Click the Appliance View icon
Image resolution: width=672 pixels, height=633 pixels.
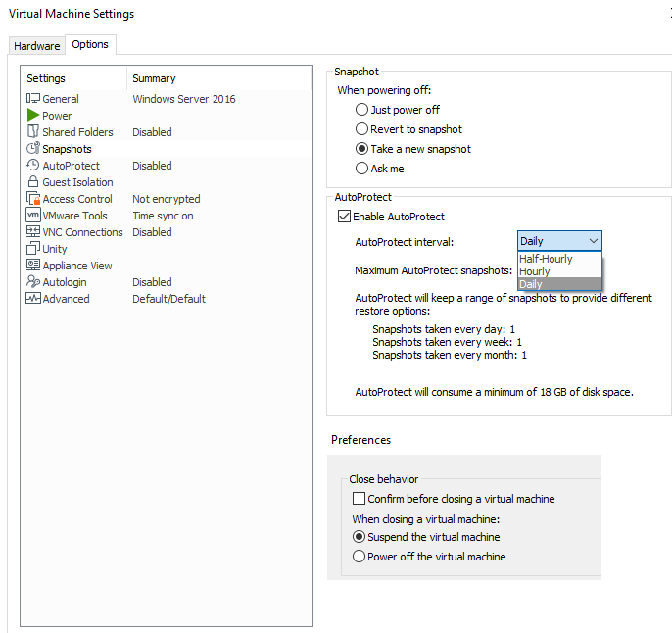tap(33, 265)
